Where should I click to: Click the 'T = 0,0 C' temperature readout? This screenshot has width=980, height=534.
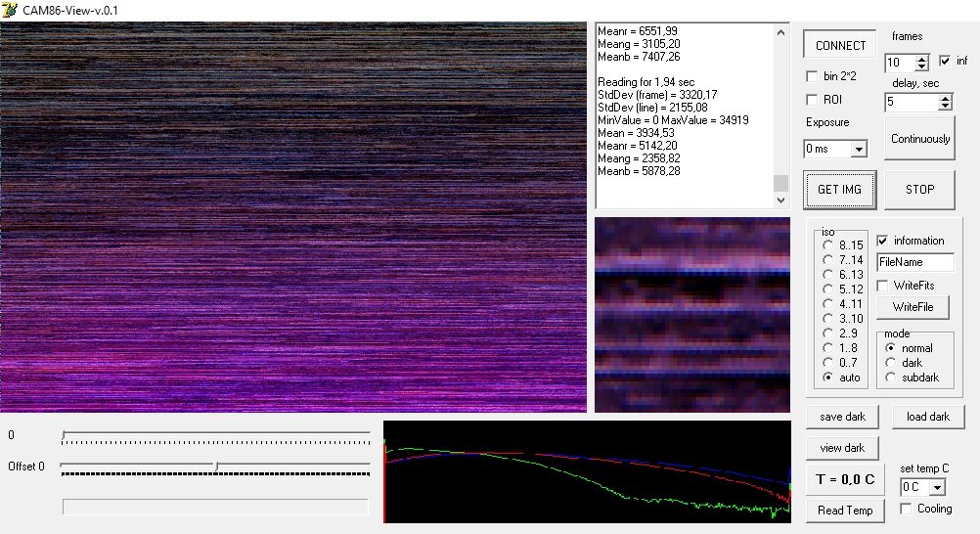(x=844, y=479)
